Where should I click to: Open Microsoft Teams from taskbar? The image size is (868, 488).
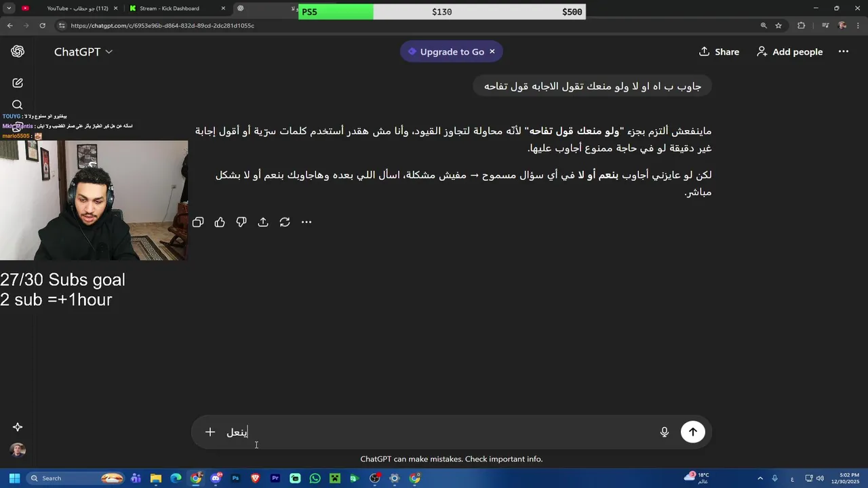[x=136, y=479]
